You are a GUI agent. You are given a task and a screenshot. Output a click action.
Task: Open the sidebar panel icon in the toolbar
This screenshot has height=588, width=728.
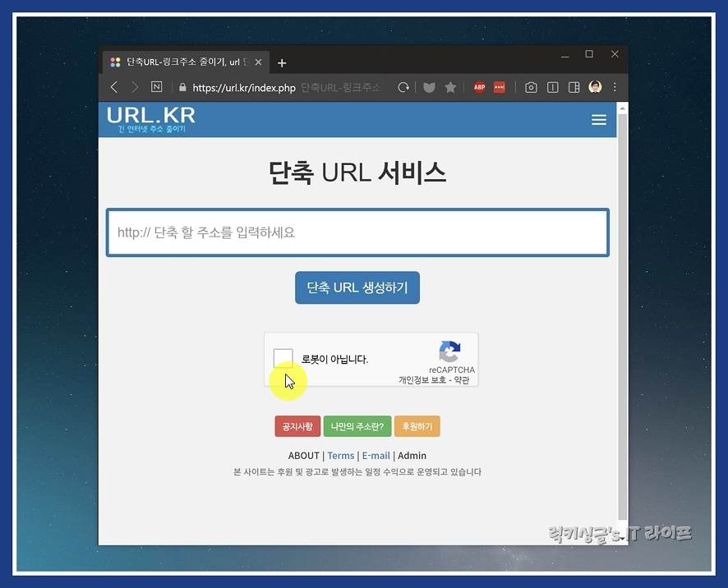pos(574,87)
